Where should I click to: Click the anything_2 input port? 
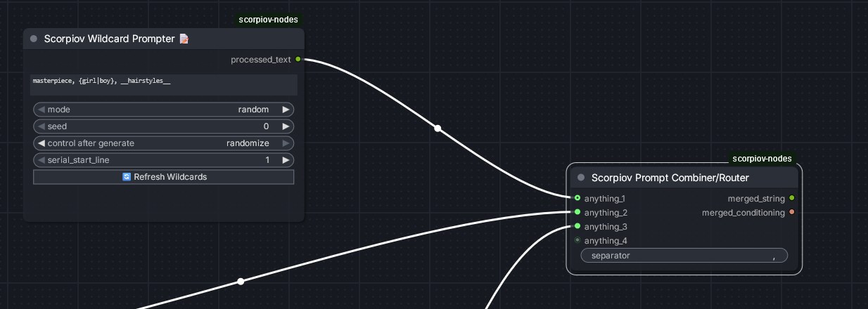pyautogui.click(x=577, y=212)
